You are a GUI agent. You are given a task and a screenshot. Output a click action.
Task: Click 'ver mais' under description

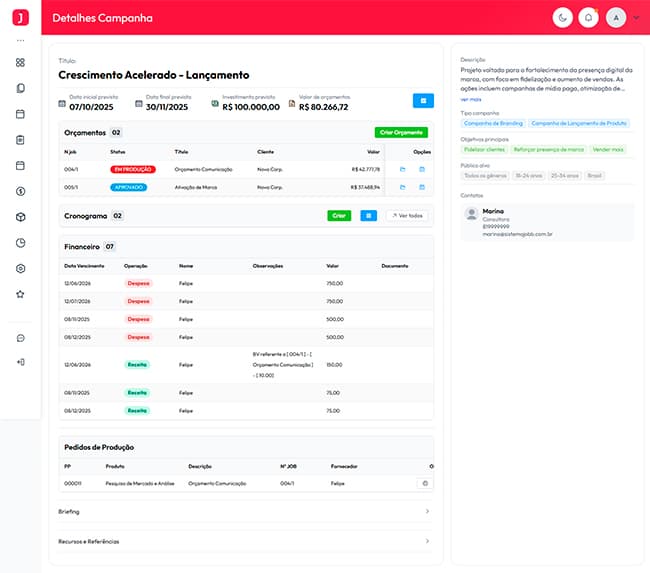click(471, 100)
